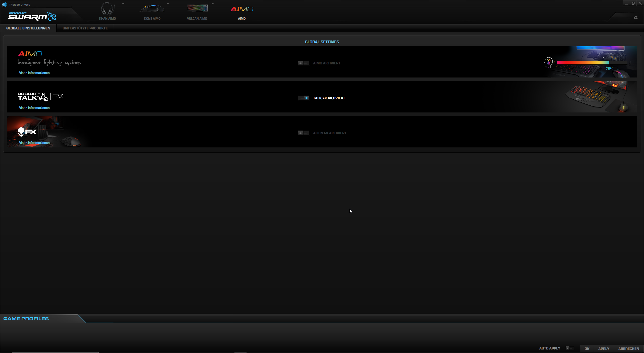Toggle the Auto Apply switch
Image resolution: width=644 pixels, height=353 pixels.
tap(569, 348)
